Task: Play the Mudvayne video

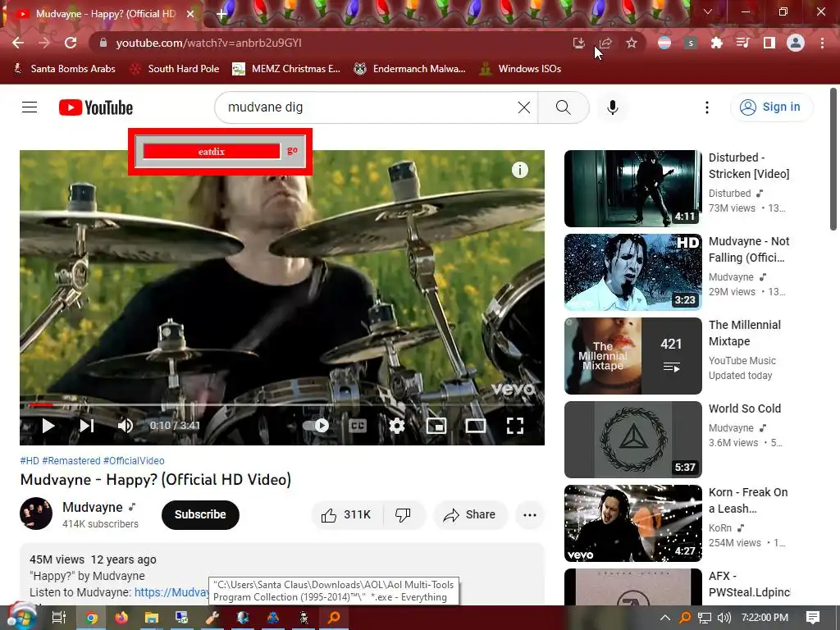Action: (x=48, y=426)
